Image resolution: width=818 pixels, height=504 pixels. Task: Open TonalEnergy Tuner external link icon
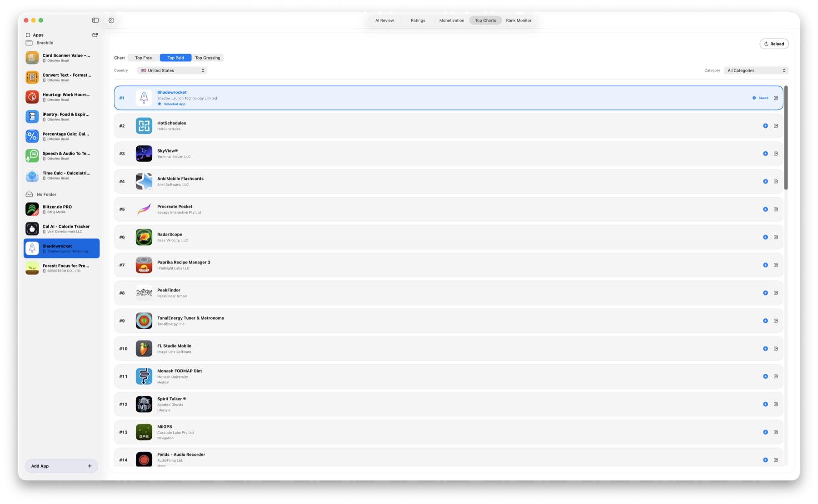click(x=776, y=321)
